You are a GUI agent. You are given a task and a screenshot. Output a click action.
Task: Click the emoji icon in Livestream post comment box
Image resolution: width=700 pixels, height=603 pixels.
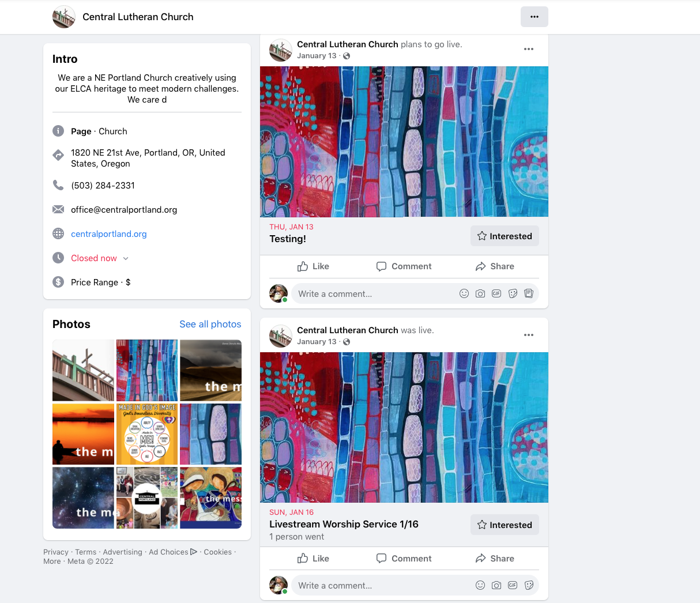click(480, 585)
